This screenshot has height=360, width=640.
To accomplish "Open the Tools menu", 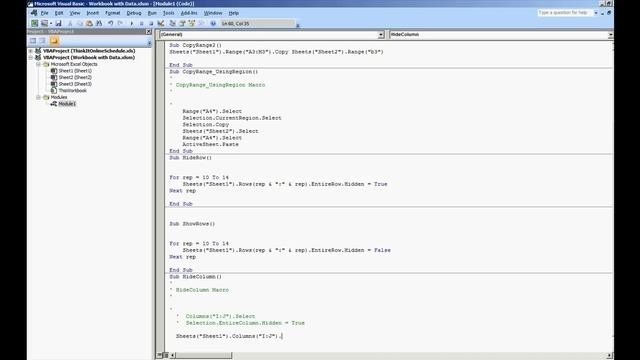I will point(169,13).
